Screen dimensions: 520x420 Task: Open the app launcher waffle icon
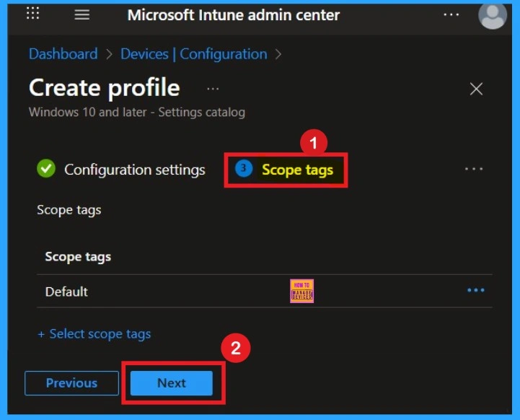[33, 14]
